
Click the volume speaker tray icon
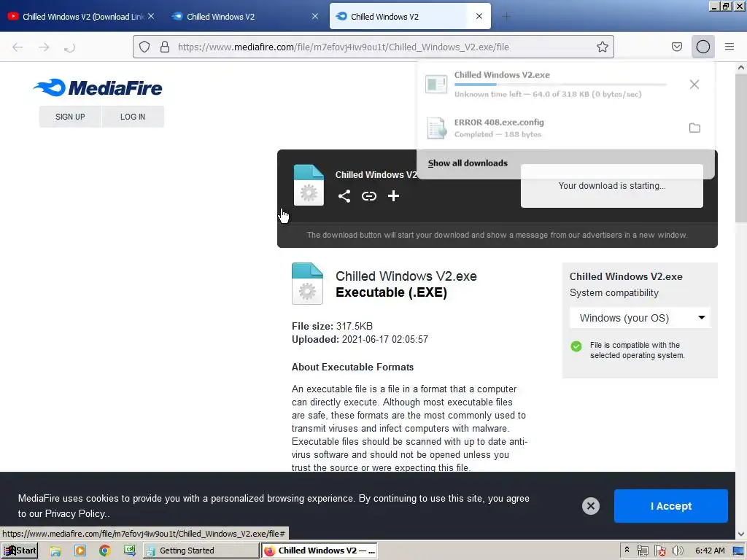[x=678, y=551]
